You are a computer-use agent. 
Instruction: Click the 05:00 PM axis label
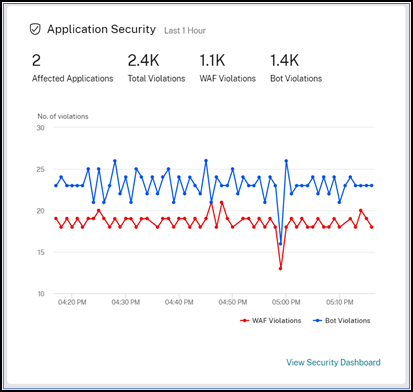[286, 302]
